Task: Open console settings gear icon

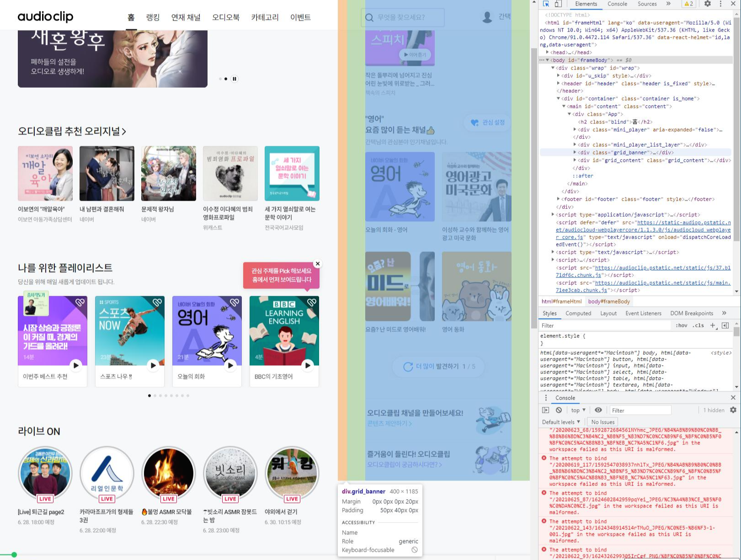Action: tap(733, 410)
